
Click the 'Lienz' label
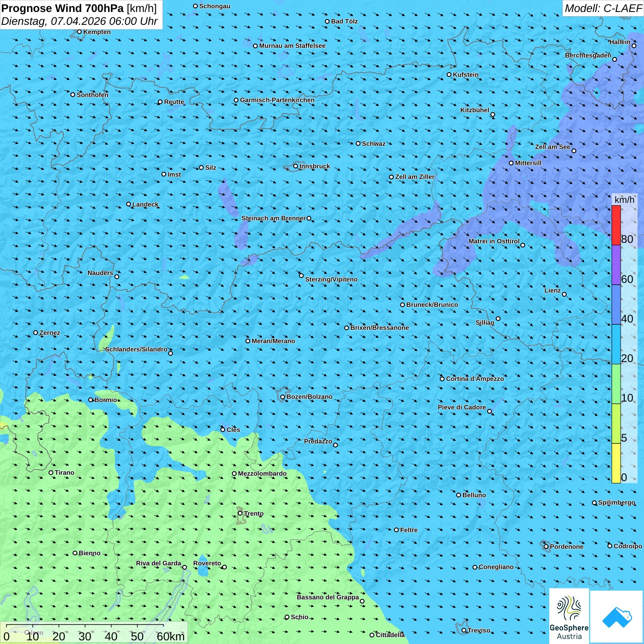tap(552, 290)
